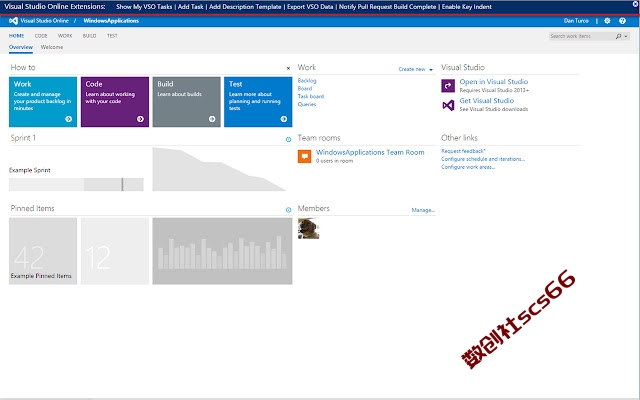Click Pinned Items info icon

289,210
